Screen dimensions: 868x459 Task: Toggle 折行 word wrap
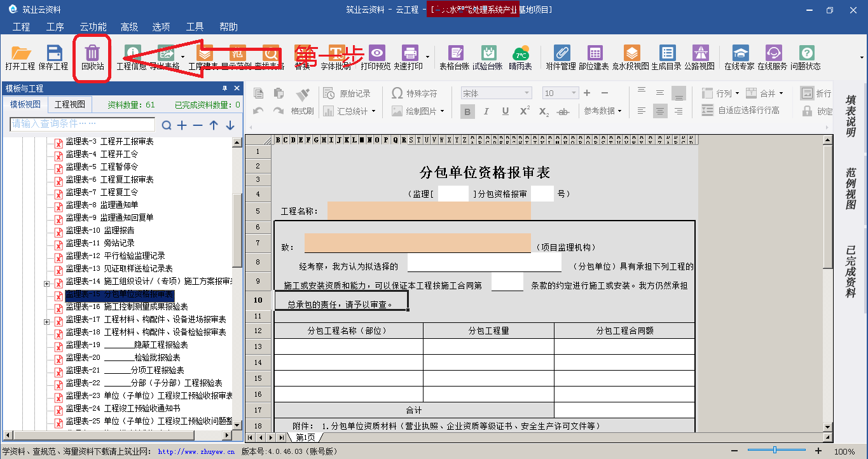[816, 93]
